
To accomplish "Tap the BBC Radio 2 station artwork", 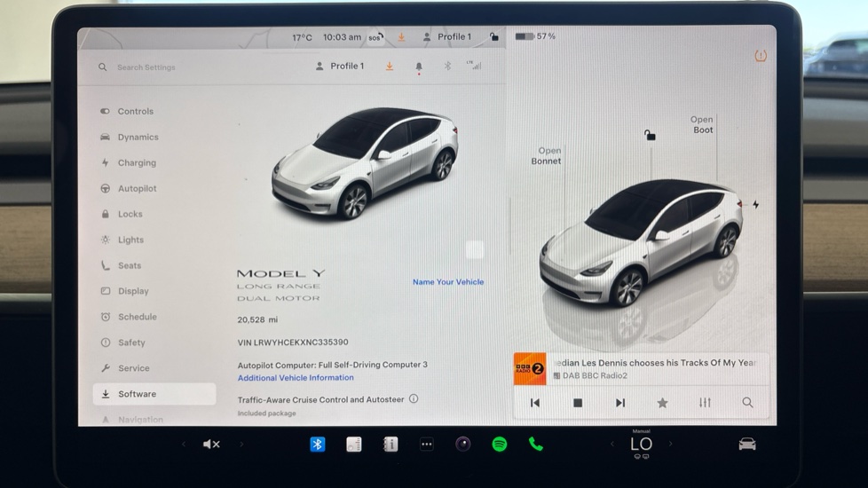I will pyautogui.click(x=530, y=368).
